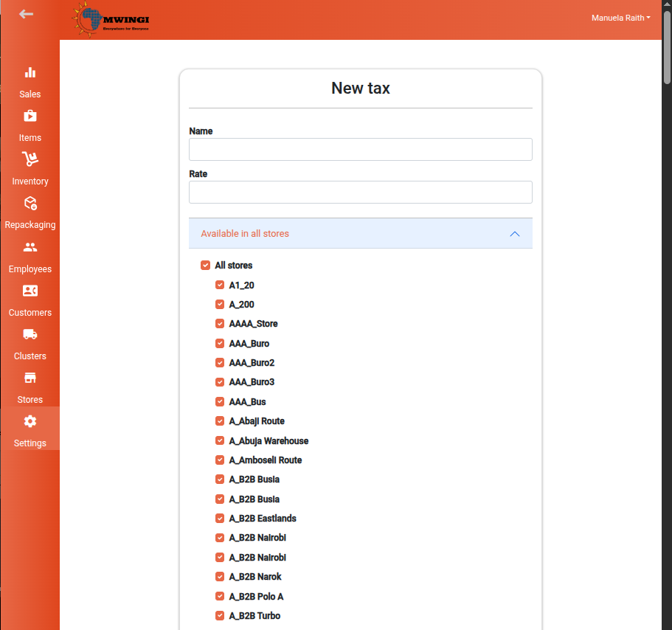672x630 pixels.
Task: Open Customers contact card icon
Action: click(30, 291)
